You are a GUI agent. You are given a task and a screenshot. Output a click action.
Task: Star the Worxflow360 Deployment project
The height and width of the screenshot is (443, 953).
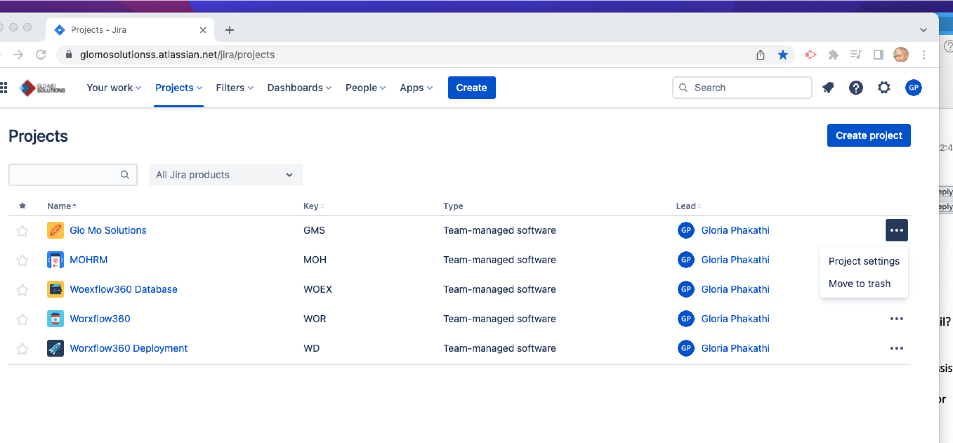(22, 349)
